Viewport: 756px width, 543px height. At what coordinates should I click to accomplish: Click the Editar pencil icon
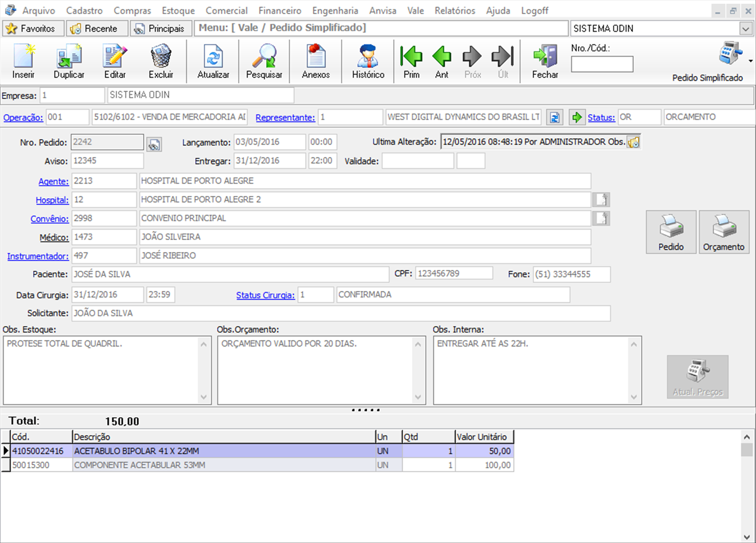115,61
